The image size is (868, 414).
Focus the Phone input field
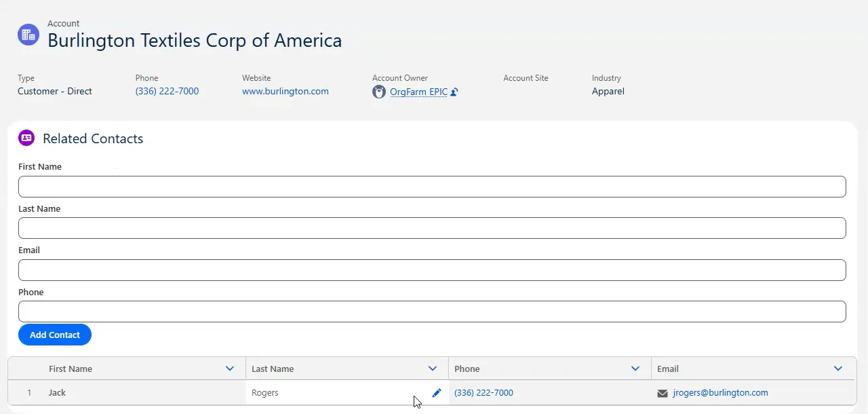pyautogui.click(x=432, y=312)
